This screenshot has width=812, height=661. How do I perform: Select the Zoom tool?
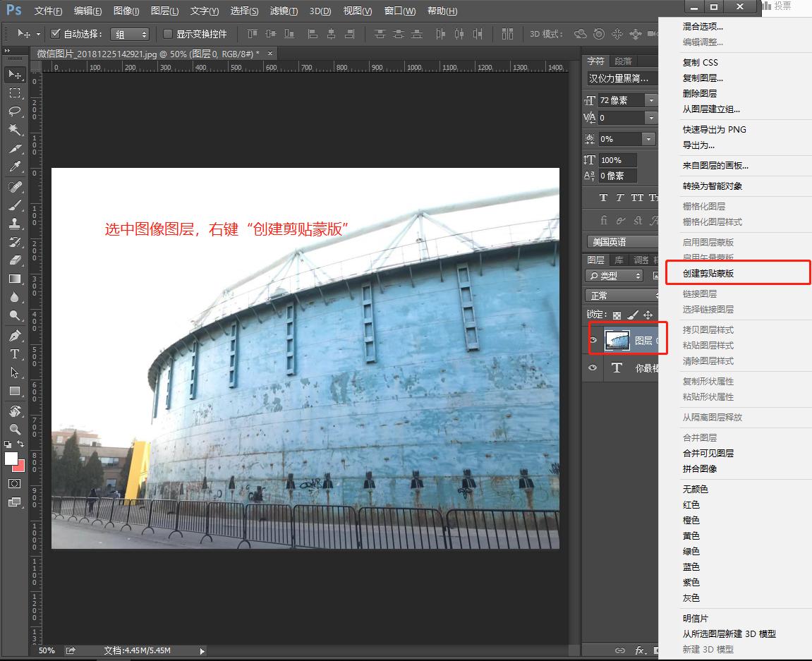point(14,429)
